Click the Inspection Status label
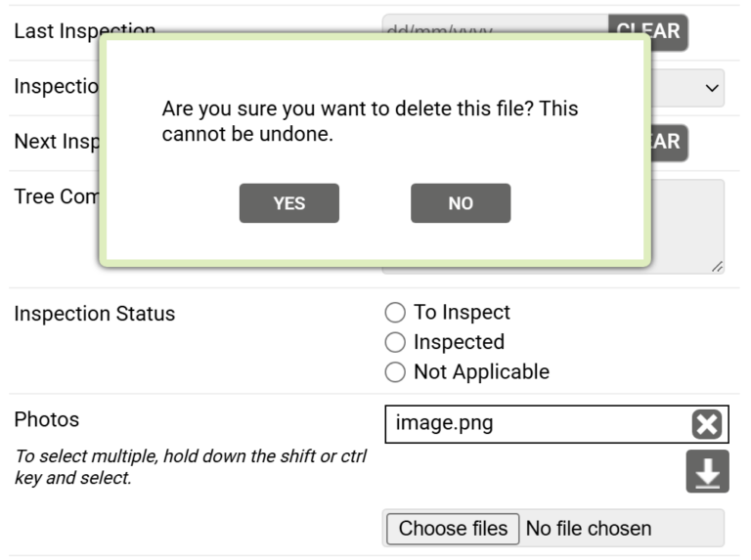751x560 pixels. (94, 314)
